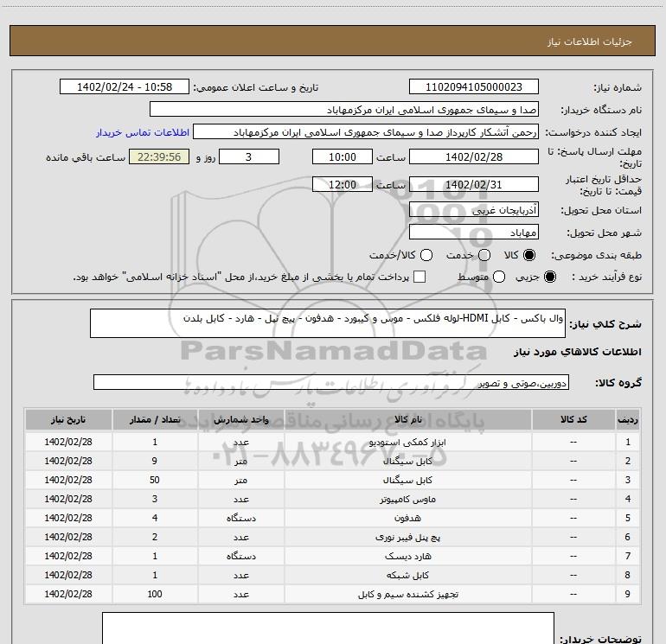
Task: Select the کالا radio button
Action: pos(529,255)
